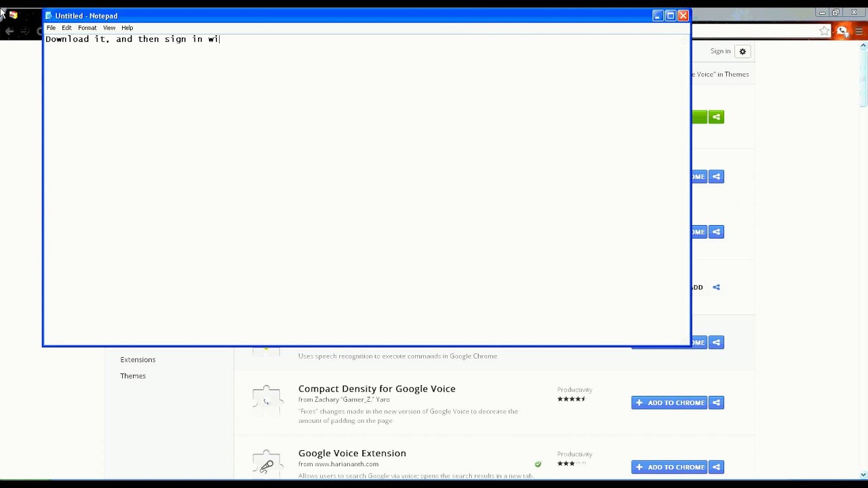The height and width of the screenshot is (488, 868).
Task: Open Chrome's hamburger menu
Action: (x=858, y=31)
